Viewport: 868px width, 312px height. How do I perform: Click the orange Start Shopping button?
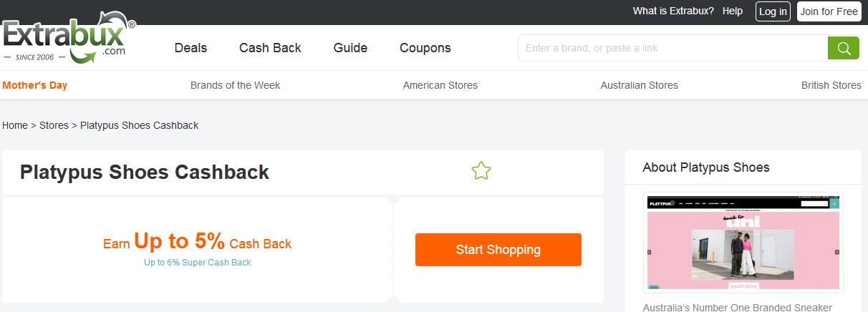pos(498,250)
